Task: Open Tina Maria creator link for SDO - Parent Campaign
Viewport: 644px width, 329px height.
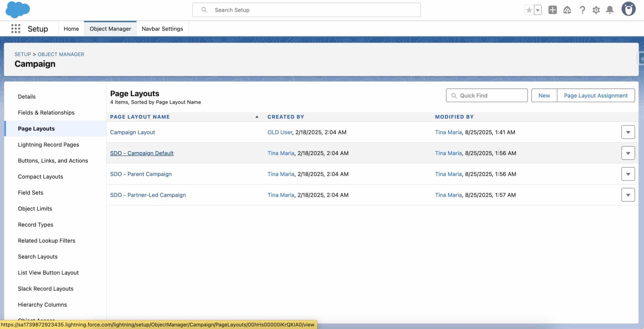Action: pyautogui.click(x=281, y=174)
